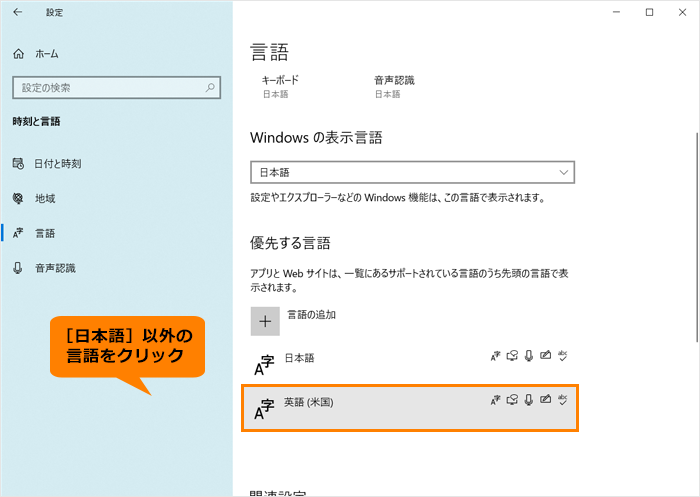The width and height of the screenshot is (700, 497).
Task: Select 日本語 in the preferred languages list
Action: [410, 363]
